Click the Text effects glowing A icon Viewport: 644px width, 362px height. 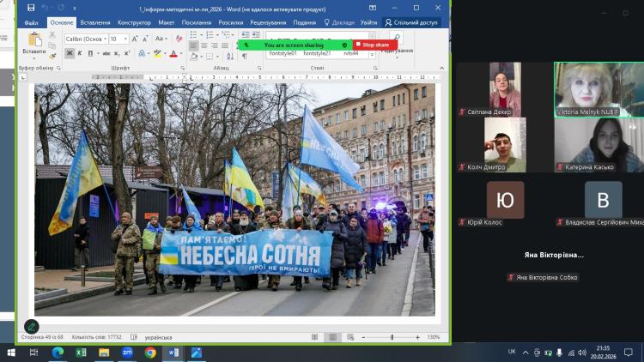[x=142, y=53]
